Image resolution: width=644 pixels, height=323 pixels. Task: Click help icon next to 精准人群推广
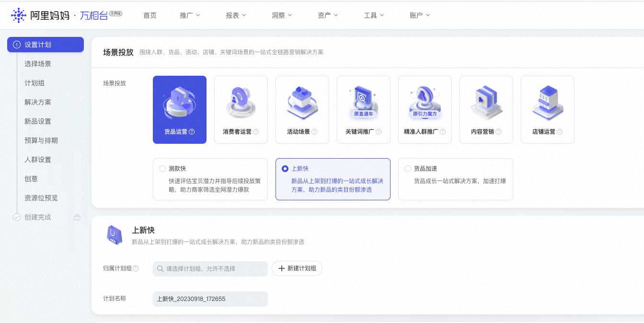click(x=443, y=132)
